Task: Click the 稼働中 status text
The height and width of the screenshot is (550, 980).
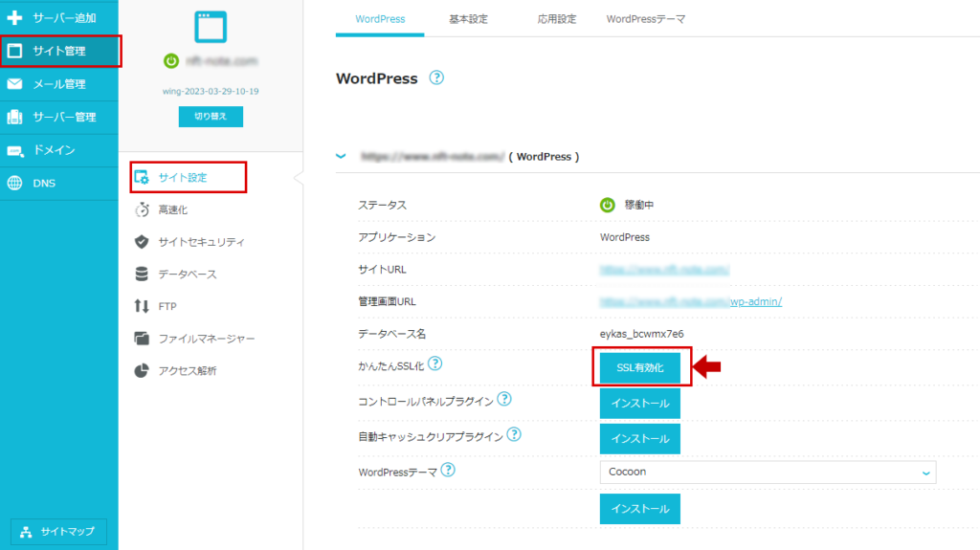Action: click(x=639, y=205)
